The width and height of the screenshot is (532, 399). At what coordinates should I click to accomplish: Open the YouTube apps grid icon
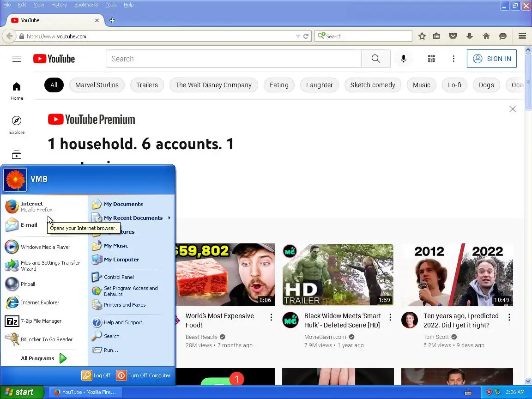431,59
